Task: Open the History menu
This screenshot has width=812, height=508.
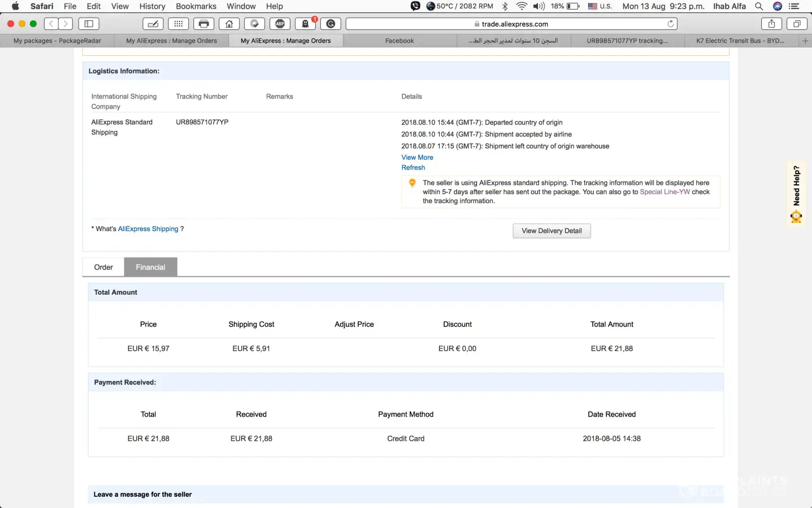Action: (152, 6)
